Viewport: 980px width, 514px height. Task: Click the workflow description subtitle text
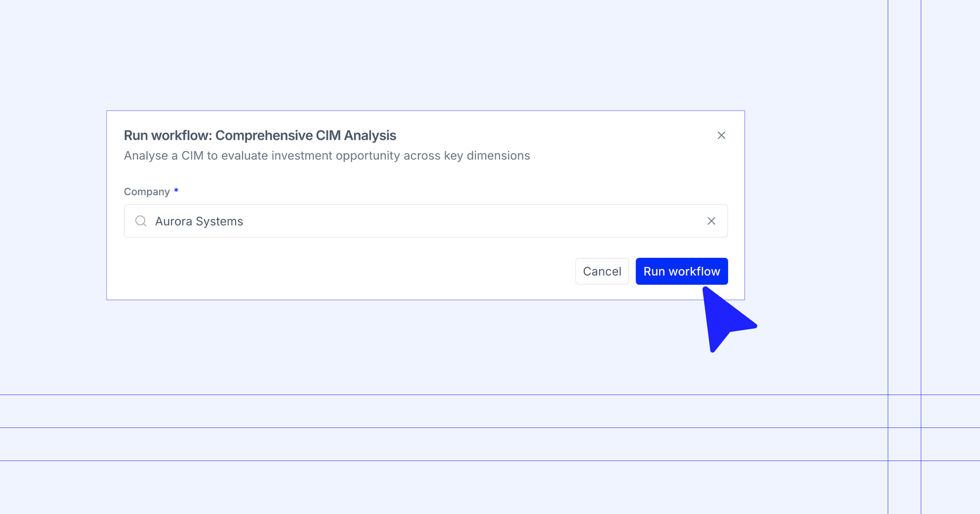tap(327, 156)
